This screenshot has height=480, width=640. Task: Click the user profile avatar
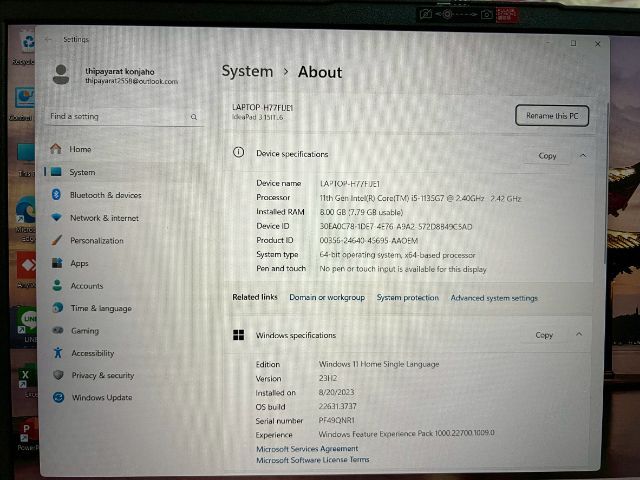coord(61,75)
